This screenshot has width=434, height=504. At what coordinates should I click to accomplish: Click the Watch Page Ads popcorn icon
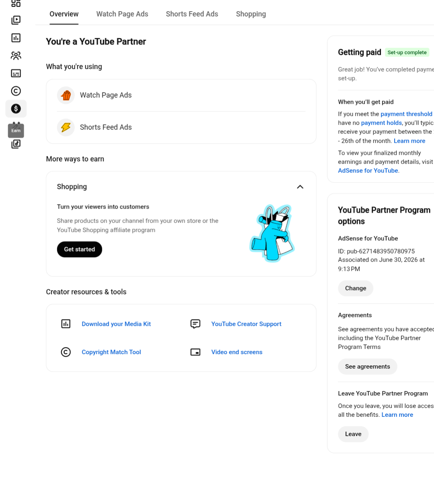(x=66, y=95)
